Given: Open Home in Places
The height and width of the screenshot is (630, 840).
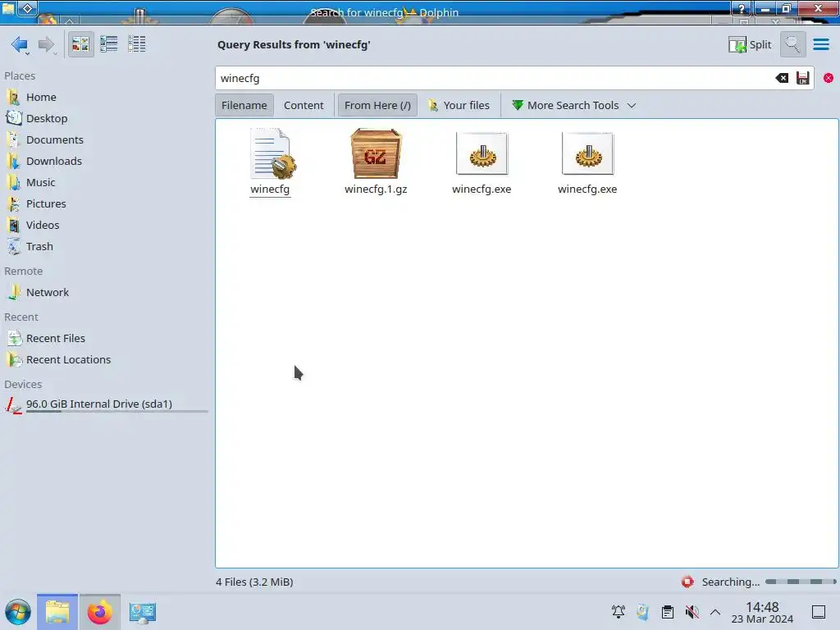Looking at the screenshot, I should pyautogui.click(x=41, y=97).
